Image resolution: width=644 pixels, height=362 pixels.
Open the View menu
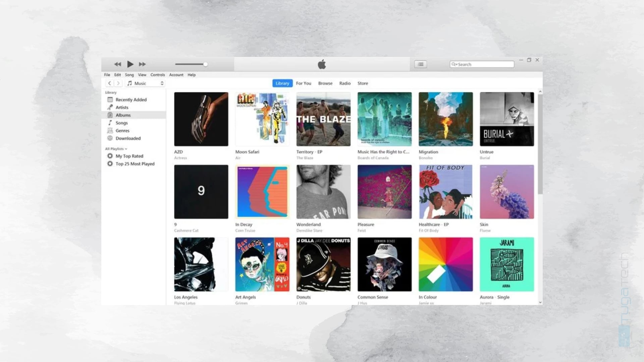tap(142, 75)
